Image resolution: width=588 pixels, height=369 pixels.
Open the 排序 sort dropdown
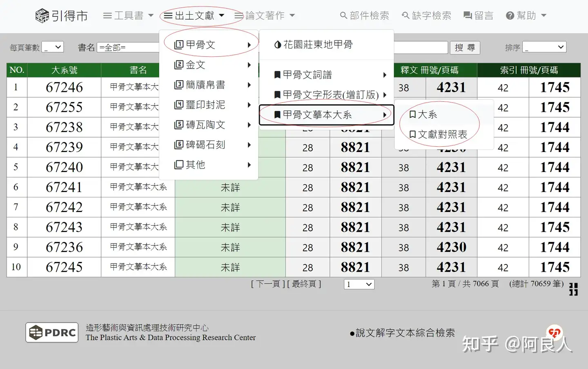(544, 47)
